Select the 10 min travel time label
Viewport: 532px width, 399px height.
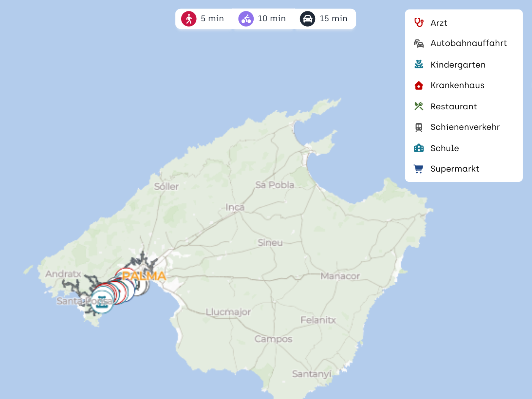click(272, 19)
